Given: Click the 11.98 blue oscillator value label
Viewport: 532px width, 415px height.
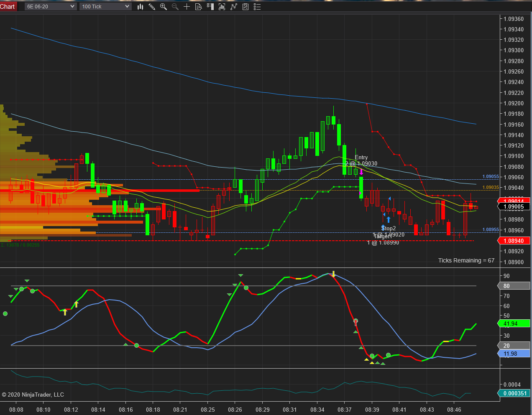Looking at the screenshot, I should pyautogui.click(x=514, y=354).
